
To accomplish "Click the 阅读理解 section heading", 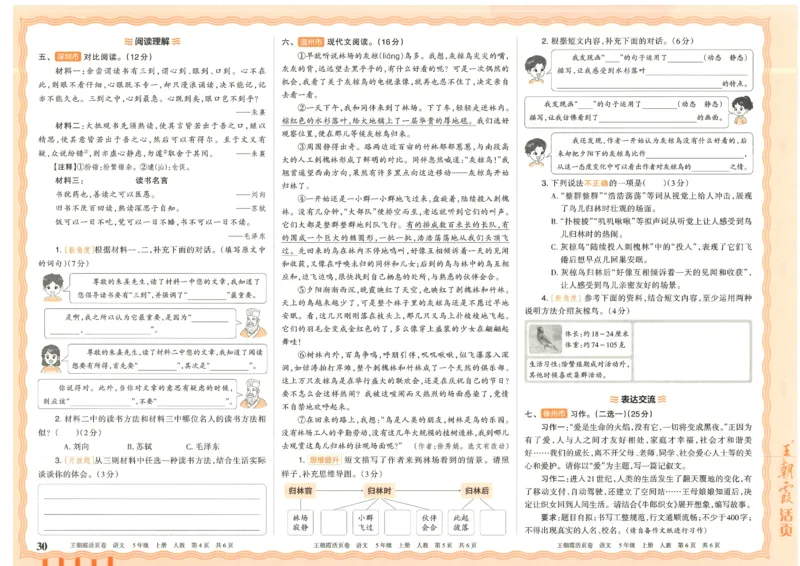I will [x=153, y=42].
